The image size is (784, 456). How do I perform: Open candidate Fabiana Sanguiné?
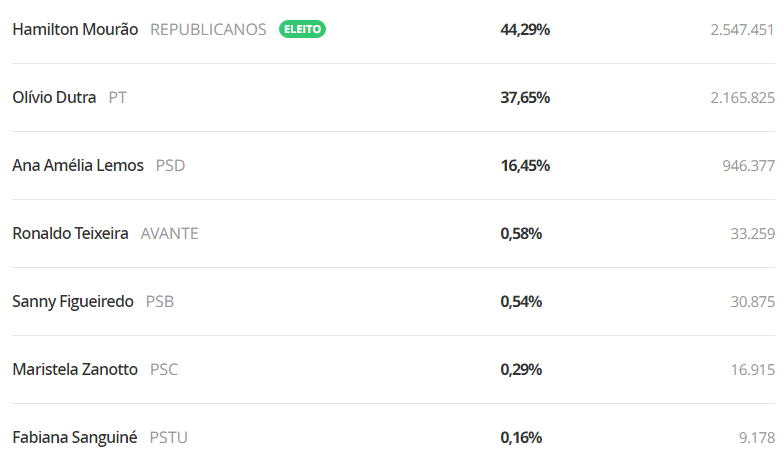point(74,438)
